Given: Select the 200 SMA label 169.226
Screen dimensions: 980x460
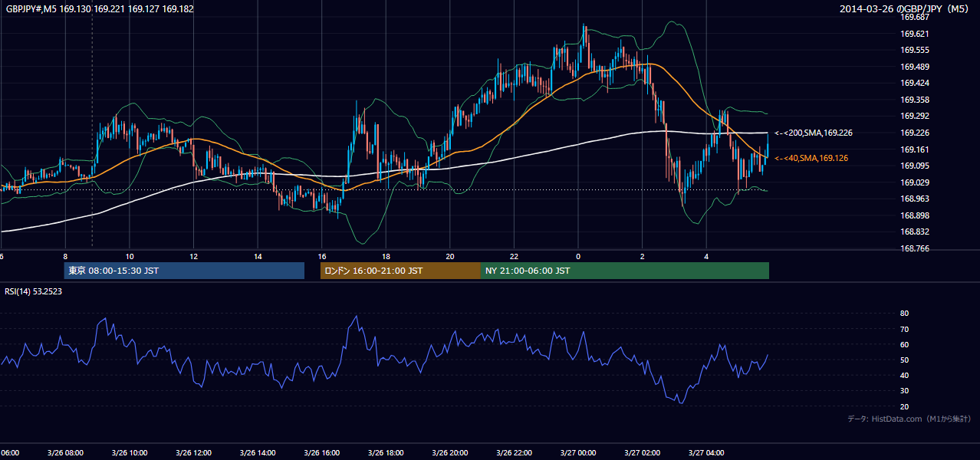Looking at the screenshot, I should [814, 133].
